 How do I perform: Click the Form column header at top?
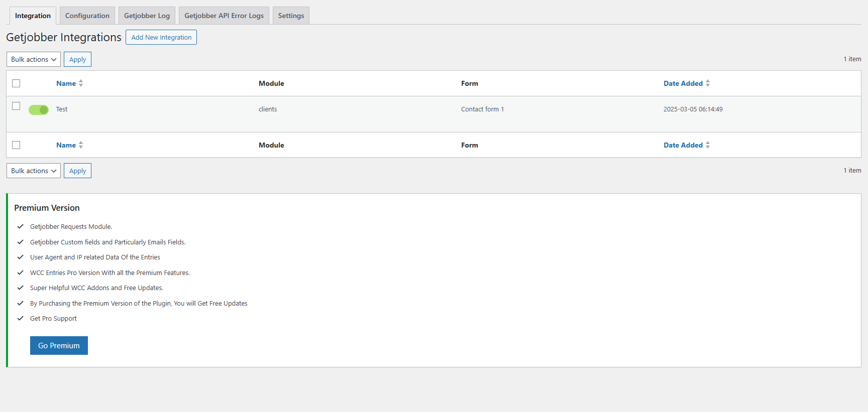point(470,83)
